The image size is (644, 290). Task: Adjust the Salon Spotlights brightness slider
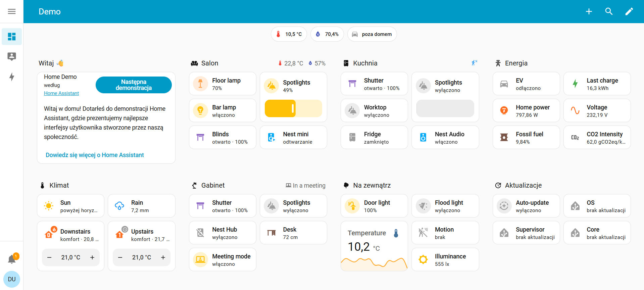293,108
